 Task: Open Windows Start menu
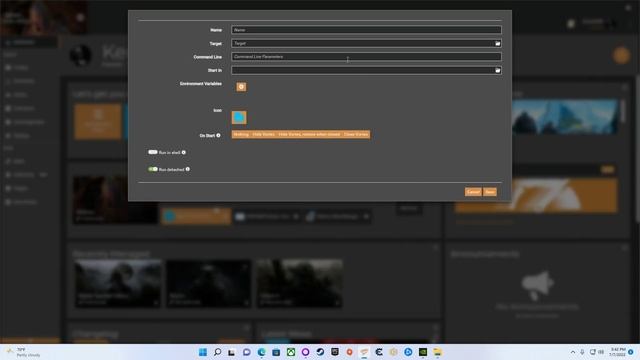(203, 352)
